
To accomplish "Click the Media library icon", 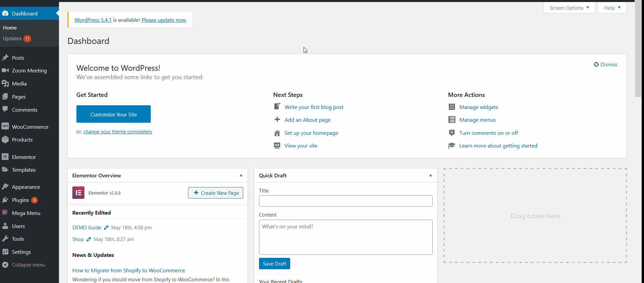I will [x=5, y=83].
